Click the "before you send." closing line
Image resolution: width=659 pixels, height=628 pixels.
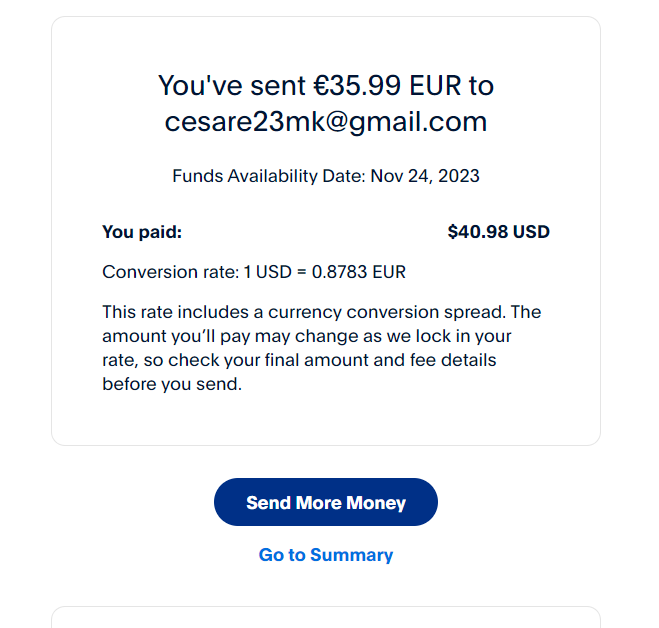172,384
